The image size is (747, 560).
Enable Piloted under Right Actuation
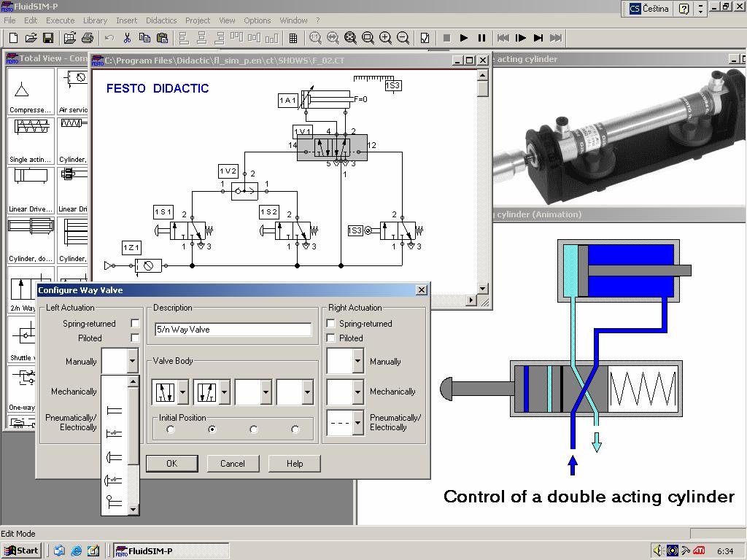(330, 338)
